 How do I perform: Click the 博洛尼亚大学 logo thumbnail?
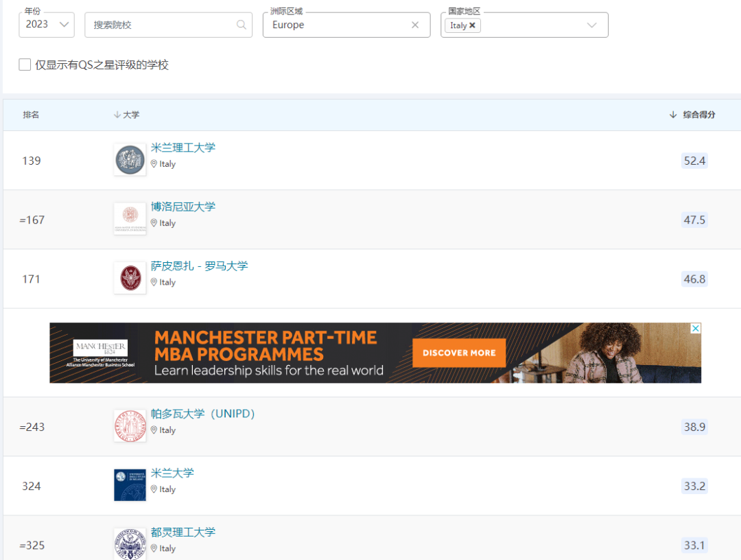tap(130, 219)
